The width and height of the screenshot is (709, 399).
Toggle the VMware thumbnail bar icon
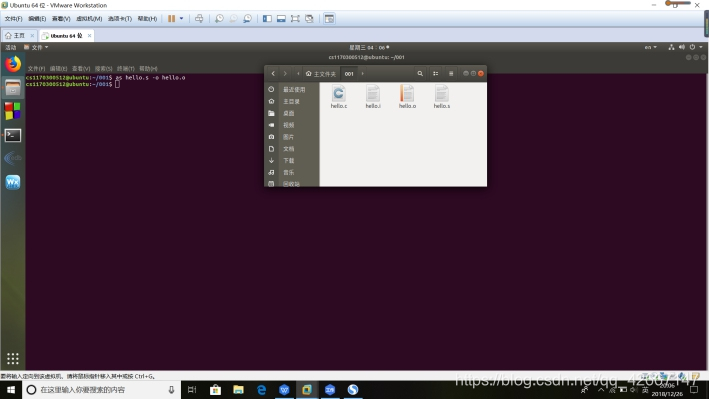pyautogui.click(x=281, y=19)
